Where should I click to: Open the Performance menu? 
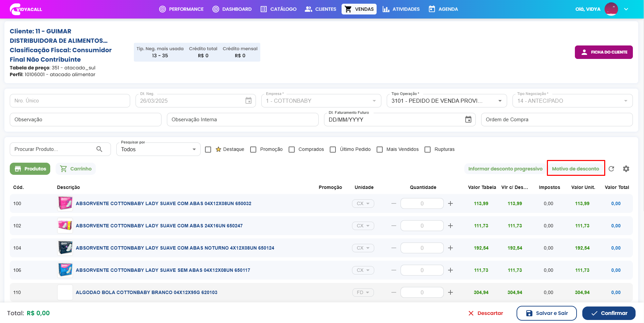point(181,9)
